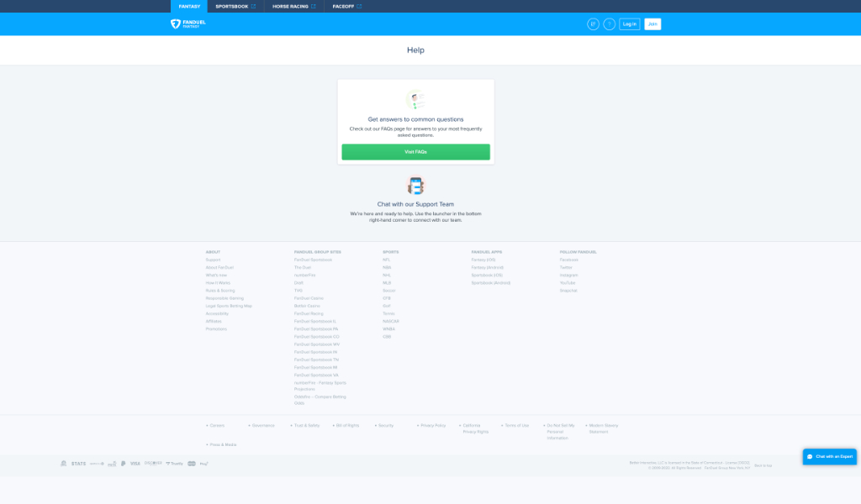Click the Log in button
861x504 pixels.
click(629, 24)
